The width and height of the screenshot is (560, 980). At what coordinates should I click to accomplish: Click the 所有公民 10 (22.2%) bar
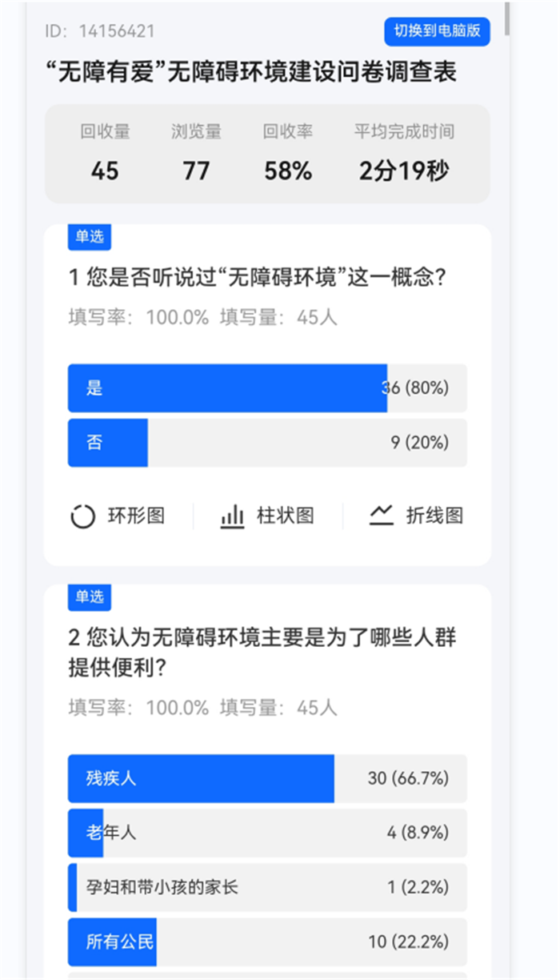click(267, 942)
